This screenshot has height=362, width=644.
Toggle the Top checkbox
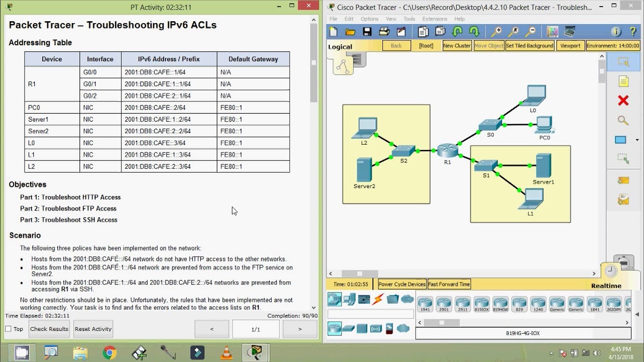8,329
